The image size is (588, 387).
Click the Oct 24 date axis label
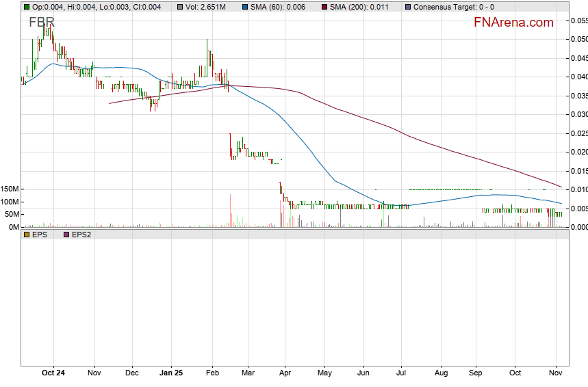coord(53,373)
